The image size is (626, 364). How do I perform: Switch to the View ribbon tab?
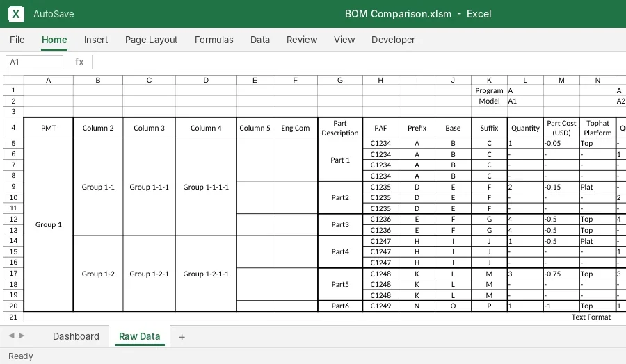click(344, 40)
